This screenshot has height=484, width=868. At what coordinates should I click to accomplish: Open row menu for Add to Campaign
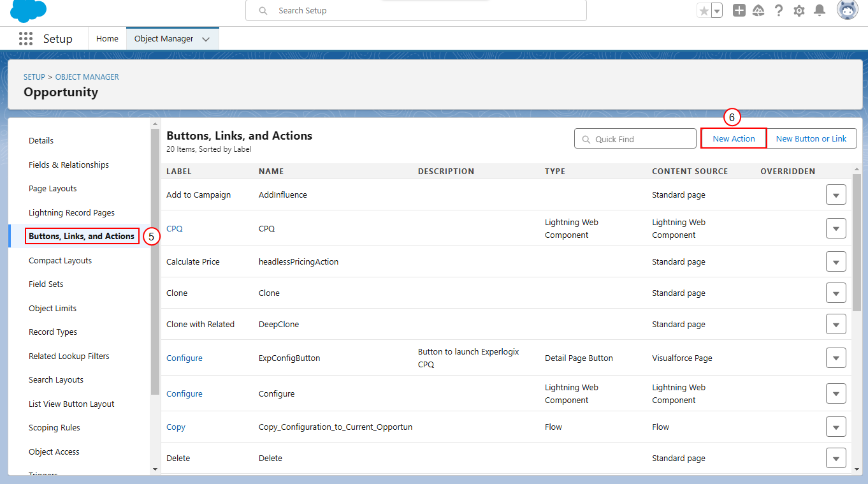[x=835, y=194]
